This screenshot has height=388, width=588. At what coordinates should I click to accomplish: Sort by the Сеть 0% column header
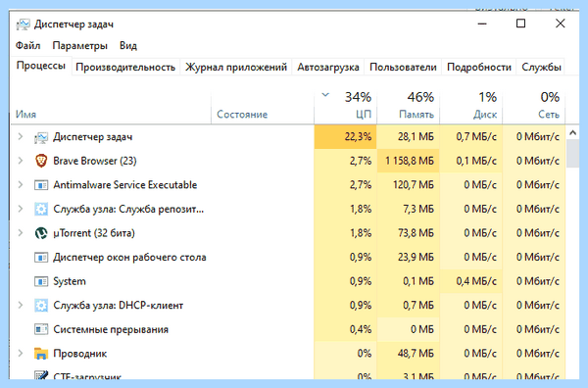coord(534,107)
